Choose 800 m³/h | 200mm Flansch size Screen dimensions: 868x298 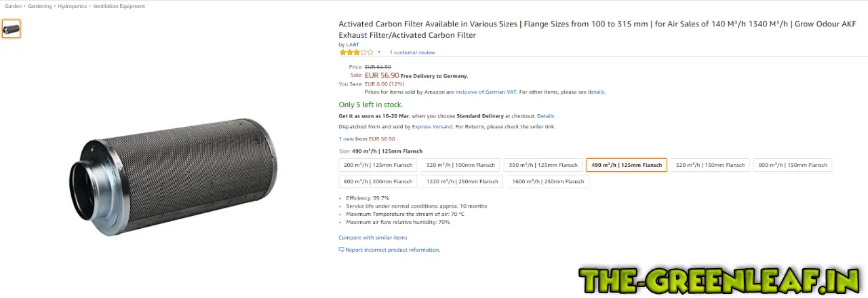pyautogui.click(x=378, y=181)
